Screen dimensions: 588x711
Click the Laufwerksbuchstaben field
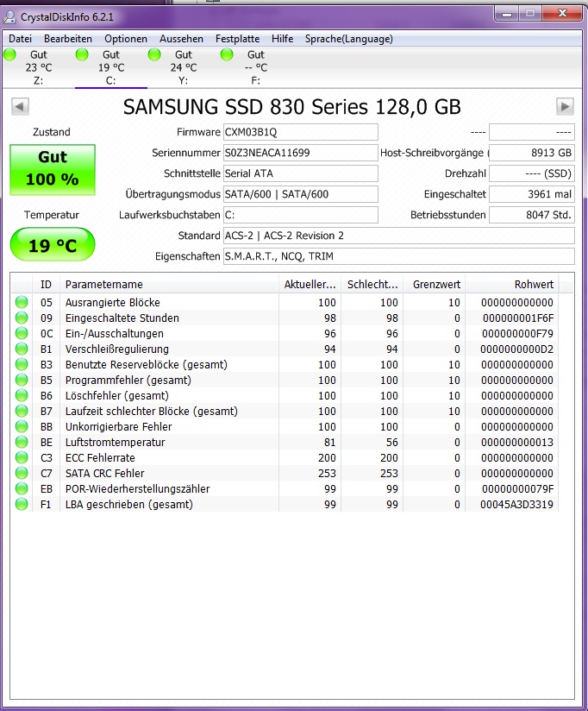(x=300, y=215)
